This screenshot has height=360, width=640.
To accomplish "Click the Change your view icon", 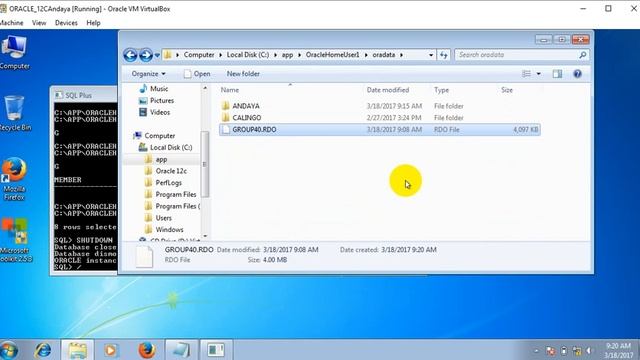I will 527,74.
